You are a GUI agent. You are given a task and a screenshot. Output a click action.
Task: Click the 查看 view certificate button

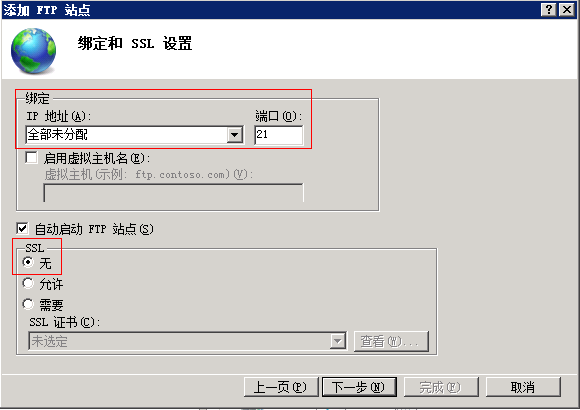tap(391, 341)
